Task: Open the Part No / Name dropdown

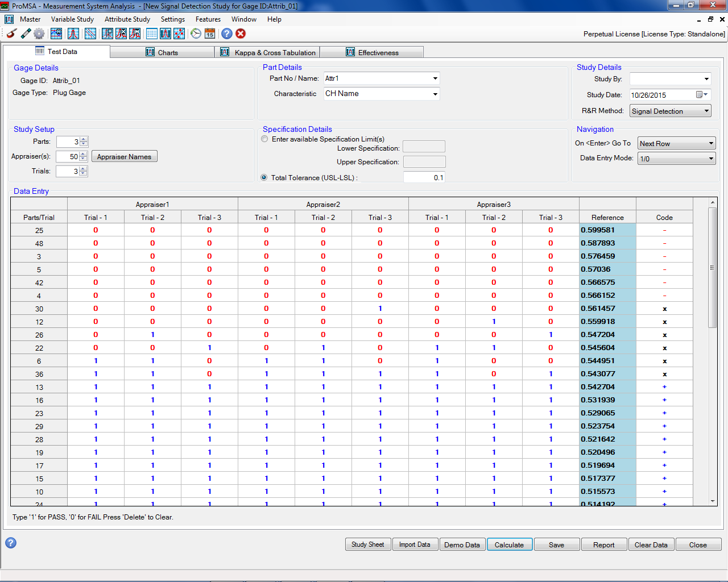Action: (435, 78)
